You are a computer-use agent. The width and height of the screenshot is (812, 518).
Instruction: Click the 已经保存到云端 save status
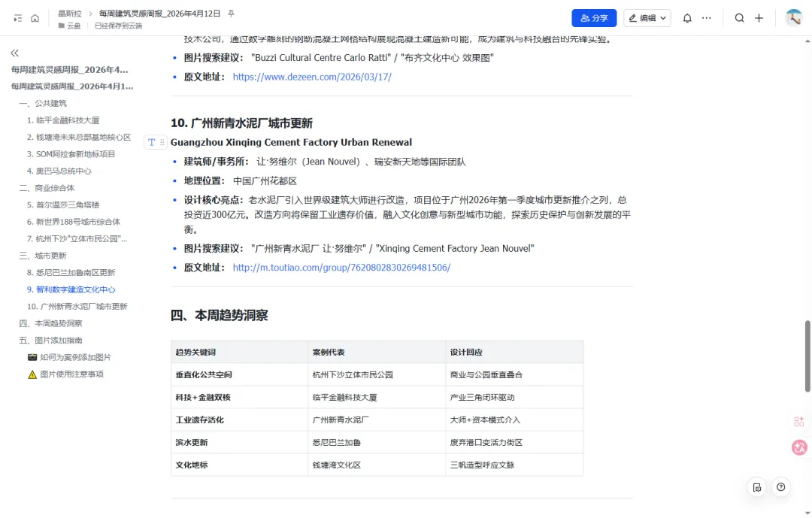pos(118,26)
